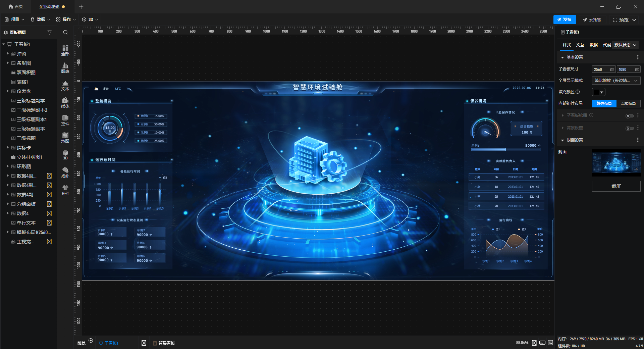Expand the 仪表盘 layer group
Viewport: 644px width, 349px height.
coord(8,91)
